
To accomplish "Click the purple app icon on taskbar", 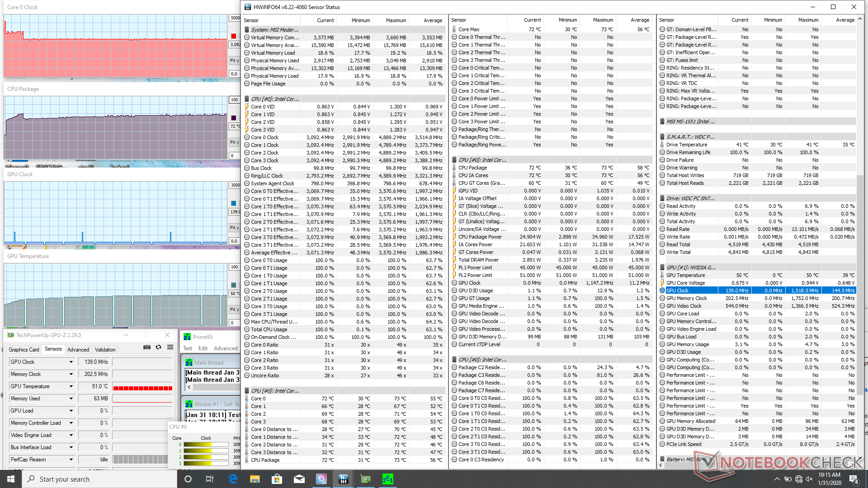I will tap(321, 479).
